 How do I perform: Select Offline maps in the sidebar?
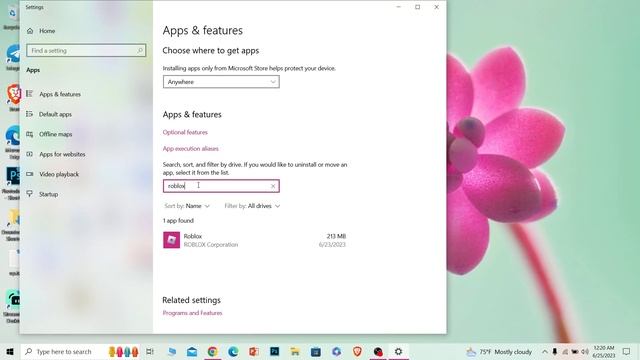[56, 134]
